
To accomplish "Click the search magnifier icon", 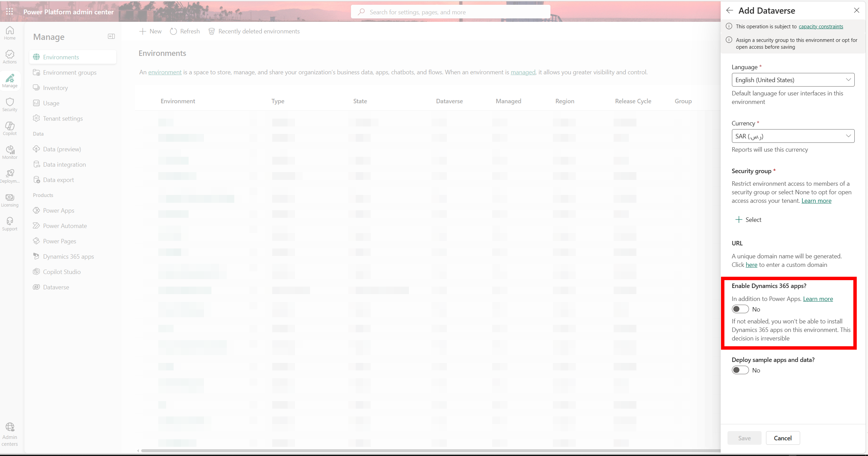I will pos(361,12).
